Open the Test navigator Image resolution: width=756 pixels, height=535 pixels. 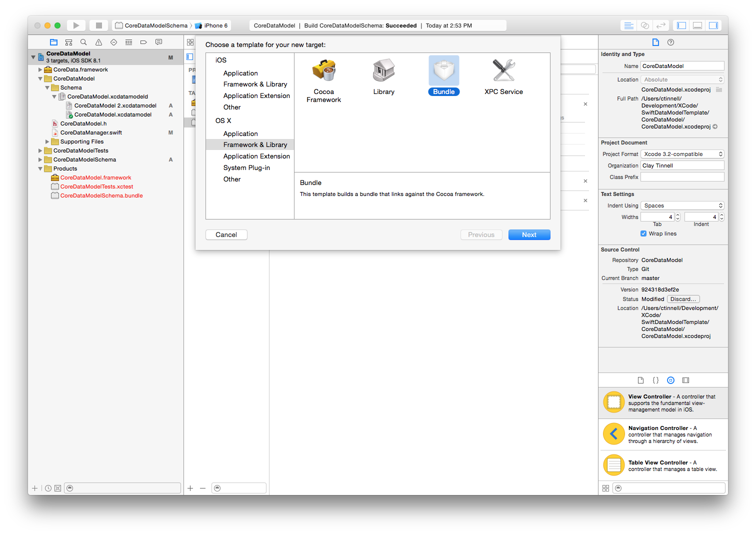[113, 42]
